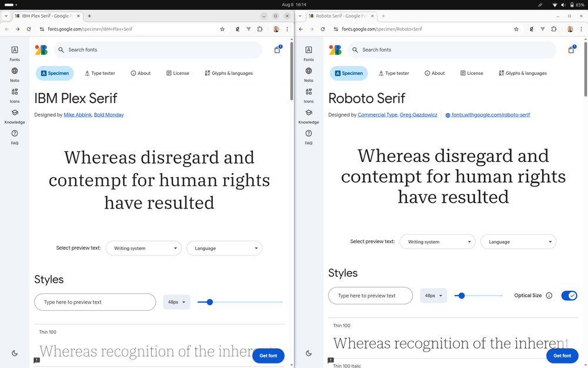The height and width of the screenshot is (368, 588).
Task: Open Glyphs & languages tab in IBM Plex Serif window
Action: 229,73
